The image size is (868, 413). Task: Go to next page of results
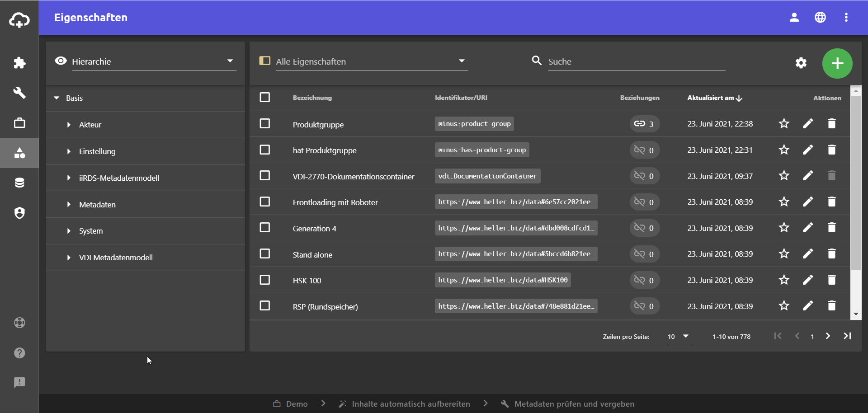click(828, 336)
